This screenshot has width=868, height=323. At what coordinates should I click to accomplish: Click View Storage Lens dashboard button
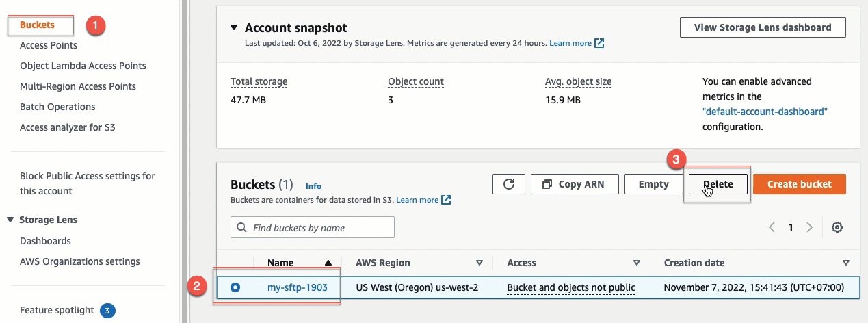click(763, 27)
